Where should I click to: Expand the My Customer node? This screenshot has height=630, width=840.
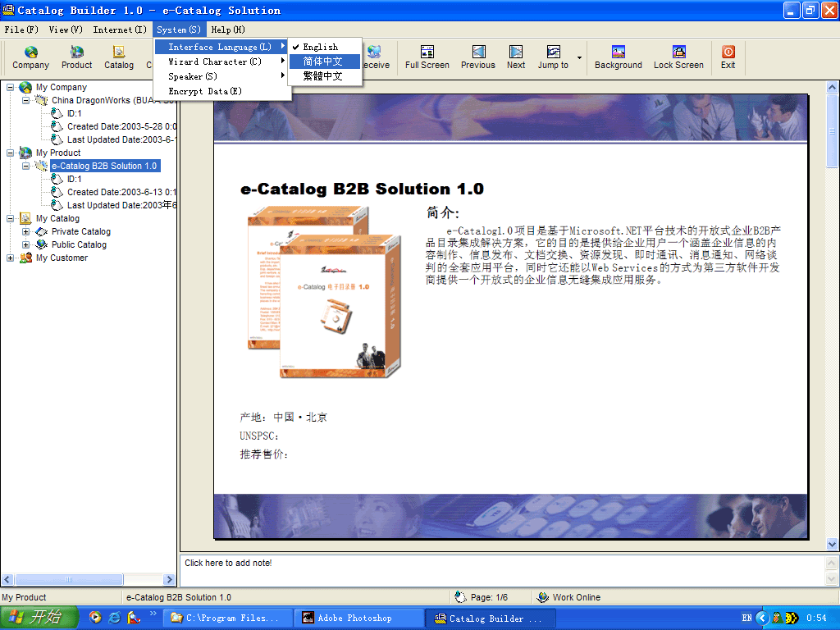pos(10,258)
